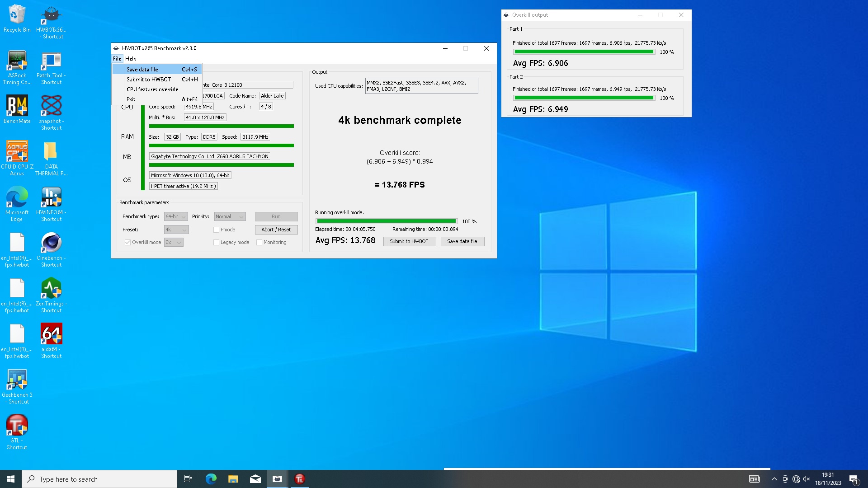Click the motherboard name field Z690 AORUS TACHYON
Viewport: 868px width, 488px height.
(210, 156)
